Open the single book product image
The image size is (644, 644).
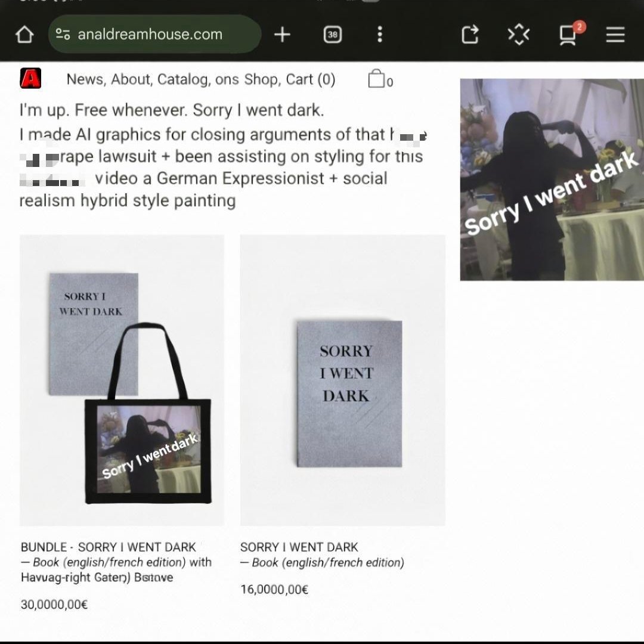[342, 380]
